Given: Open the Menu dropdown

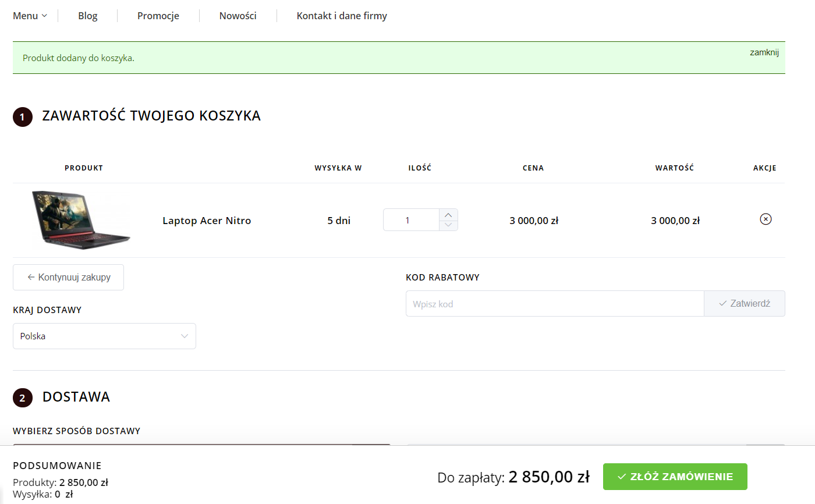Looking at the screenshot, I should (x=30, y=16).
